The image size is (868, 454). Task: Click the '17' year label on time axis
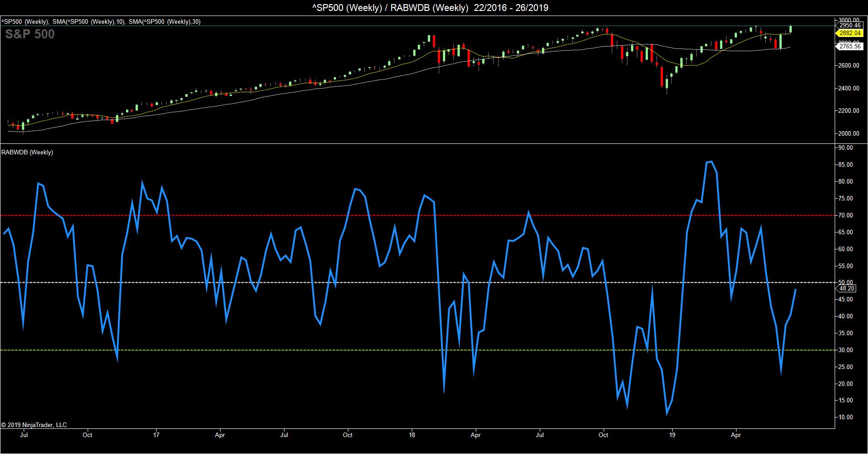click(x=157, y=435)
